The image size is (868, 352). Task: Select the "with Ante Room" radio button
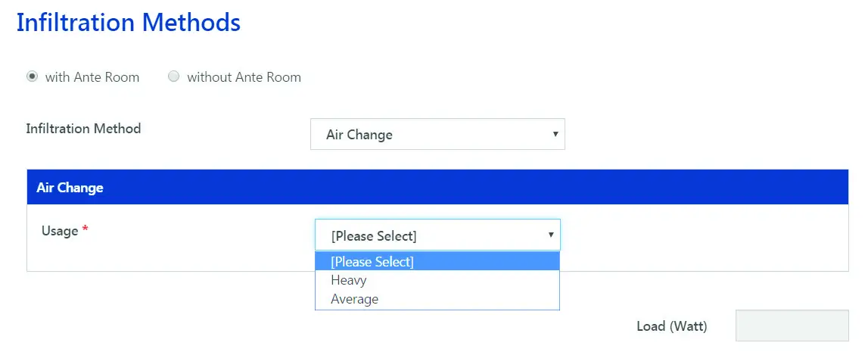[32, 76]
